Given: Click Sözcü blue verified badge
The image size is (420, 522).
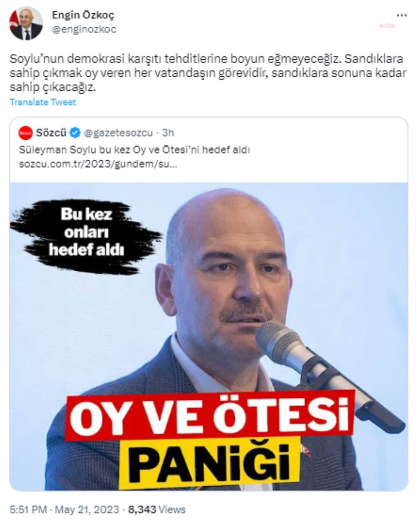Looking at the screenshot, I should (x=75, y=133).
